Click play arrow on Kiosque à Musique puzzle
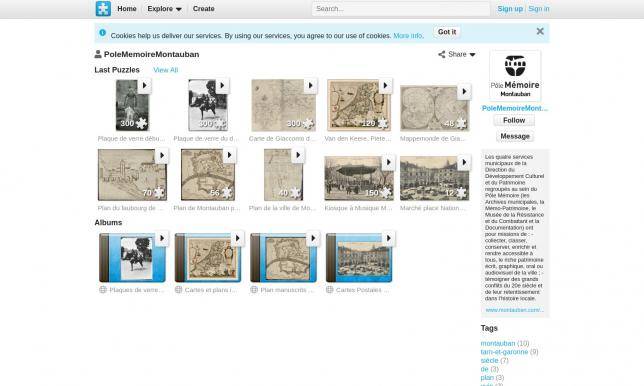 pyautogui.click(x=389, y=162)
